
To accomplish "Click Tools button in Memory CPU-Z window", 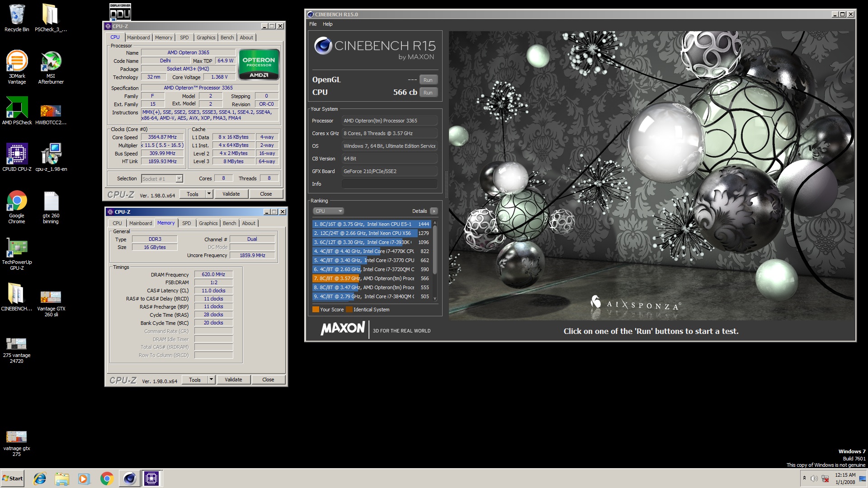I will pos(195,380).
